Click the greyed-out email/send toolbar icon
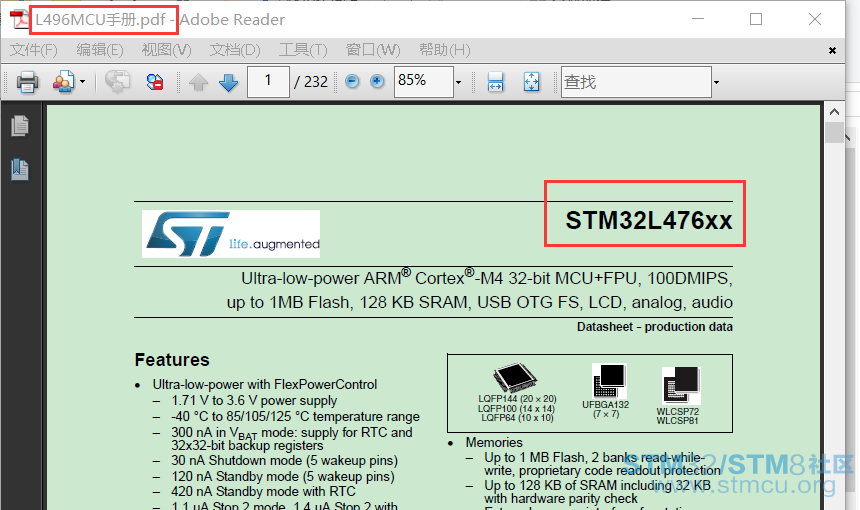Viewport: 860px width, 510px height. coord(117,82)
